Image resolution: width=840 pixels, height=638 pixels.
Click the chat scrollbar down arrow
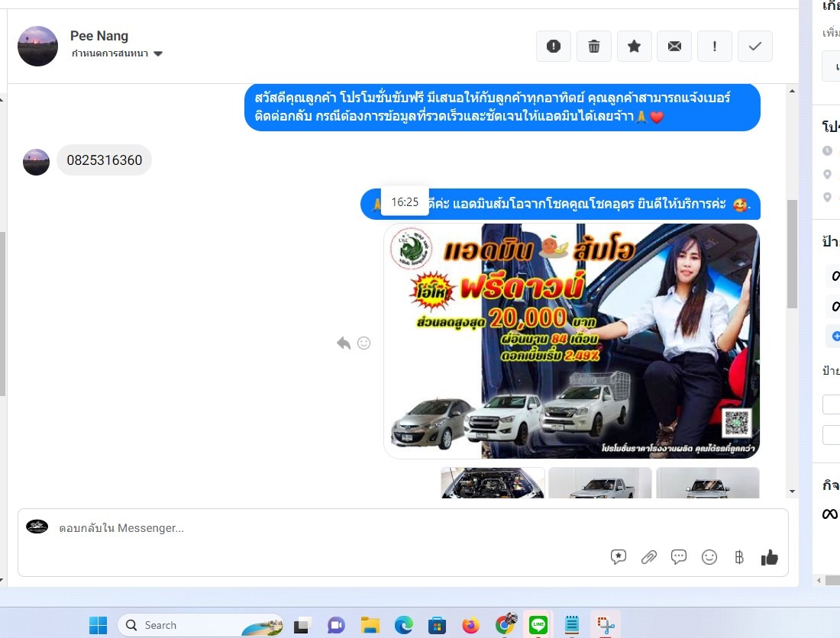click(x=792, y=491)
